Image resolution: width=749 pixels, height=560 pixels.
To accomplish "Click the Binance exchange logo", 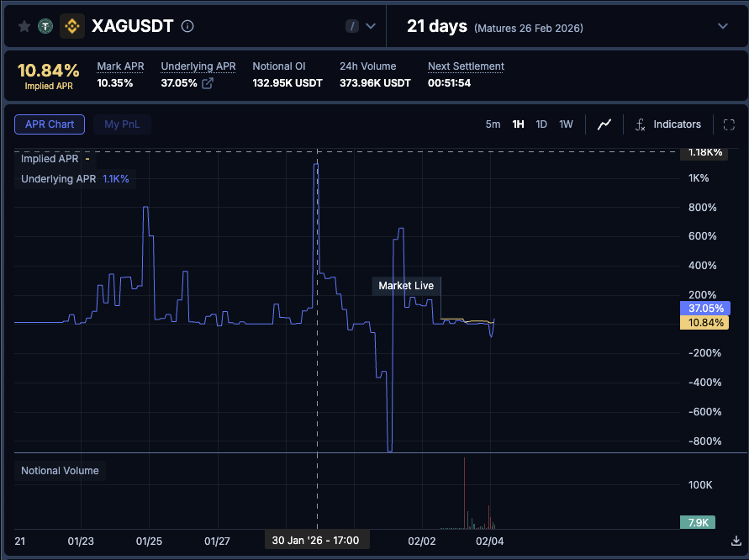I will click(x=72, y=26).
